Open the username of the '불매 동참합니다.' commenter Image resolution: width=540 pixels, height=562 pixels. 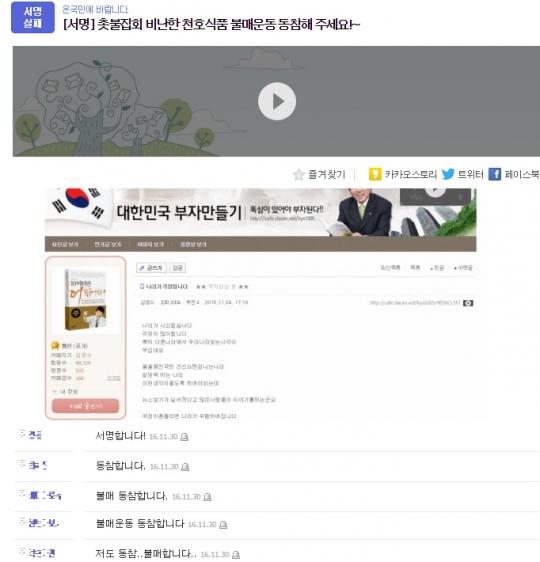pyautogui.click(x=45, y=496)
